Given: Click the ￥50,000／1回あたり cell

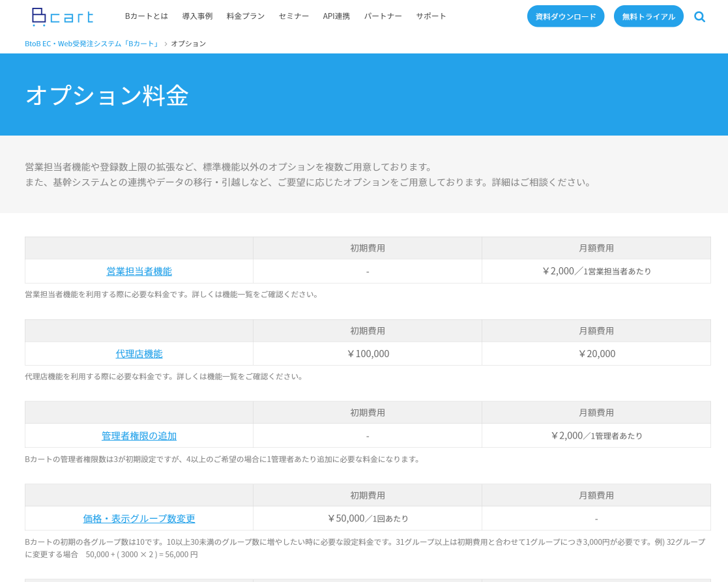Looking at the screenshot, I should click(x=368, y=518).
